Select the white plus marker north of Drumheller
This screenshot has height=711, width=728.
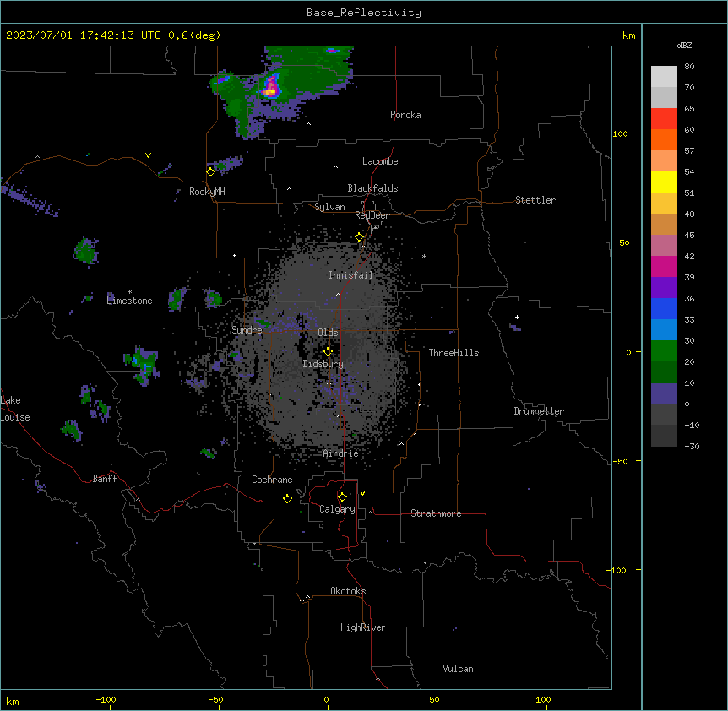[x=517, y=317]
